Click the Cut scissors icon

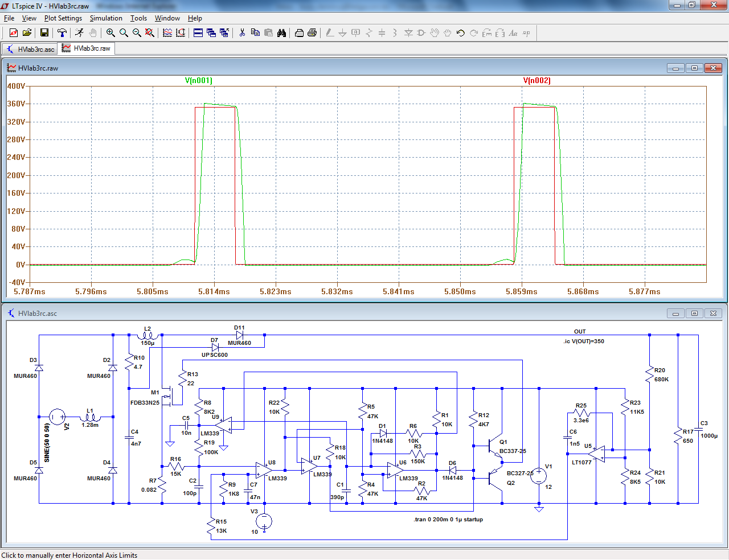click(242, 33)
